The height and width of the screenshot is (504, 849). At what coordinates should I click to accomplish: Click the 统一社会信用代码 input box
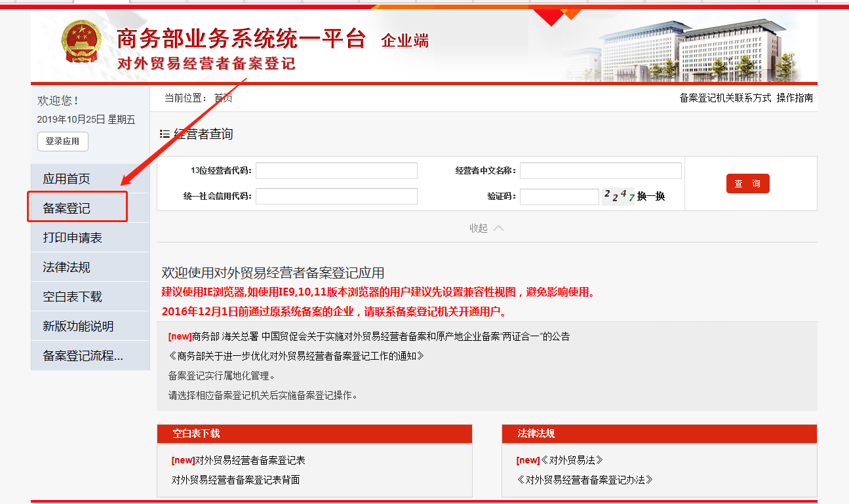tap(336, 196)
